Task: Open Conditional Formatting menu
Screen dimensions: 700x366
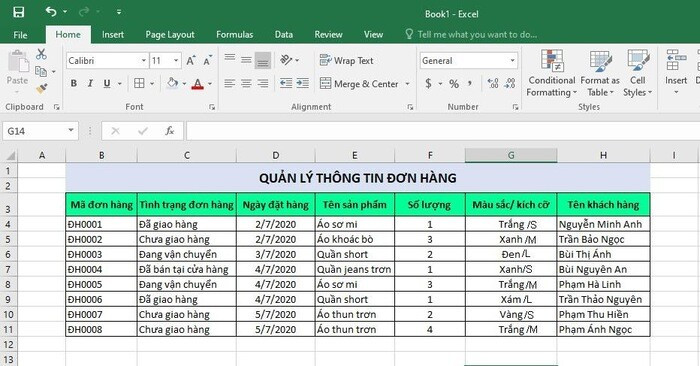Action: coord(552,73)
